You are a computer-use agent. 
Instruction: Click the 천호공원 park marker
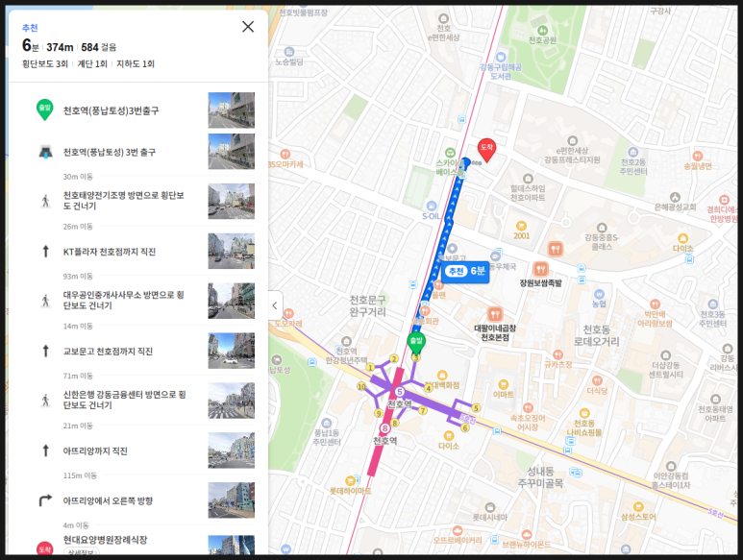542,32
